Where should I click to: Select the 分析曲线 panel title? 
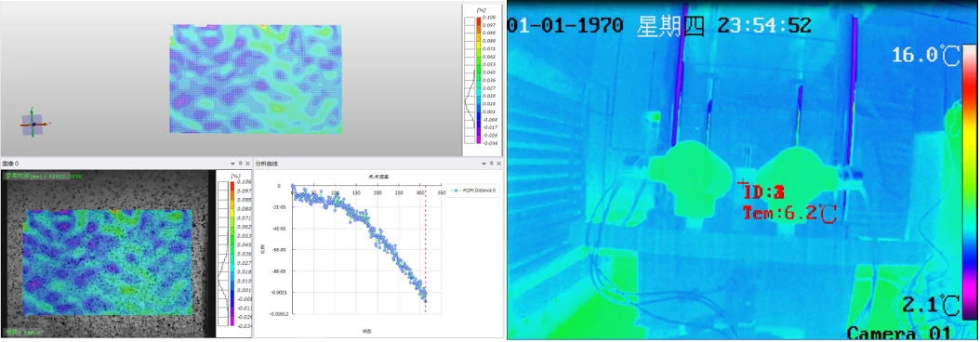click(266, 164)
